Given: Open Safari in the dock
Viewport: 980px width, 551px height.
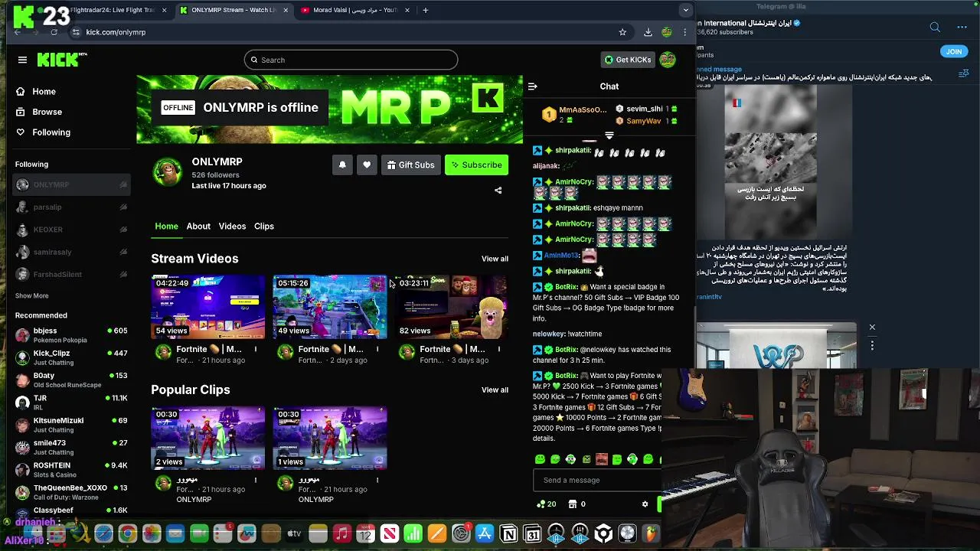Looking at the screenshot, I should [x=103, y=534].
